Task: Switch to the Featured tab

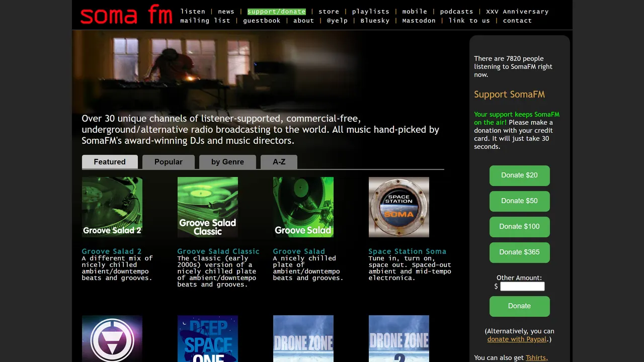Action: tap(110, 162)
